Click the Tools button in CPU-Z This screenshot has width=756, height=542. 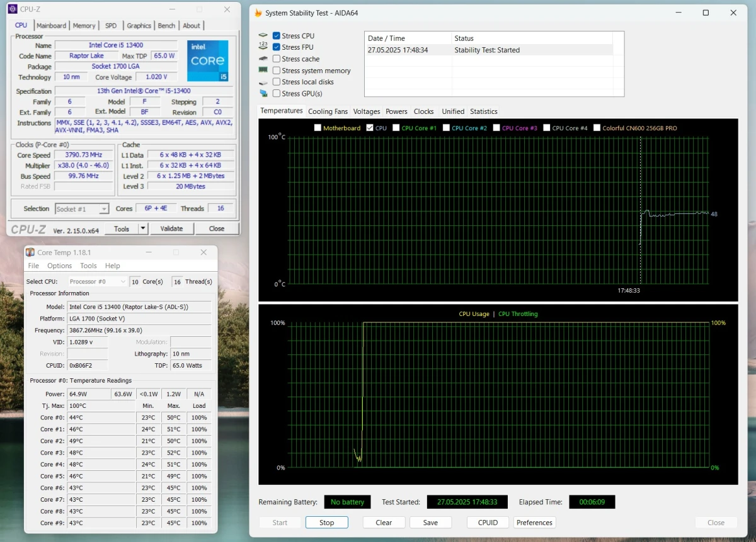tap(122, 229)
